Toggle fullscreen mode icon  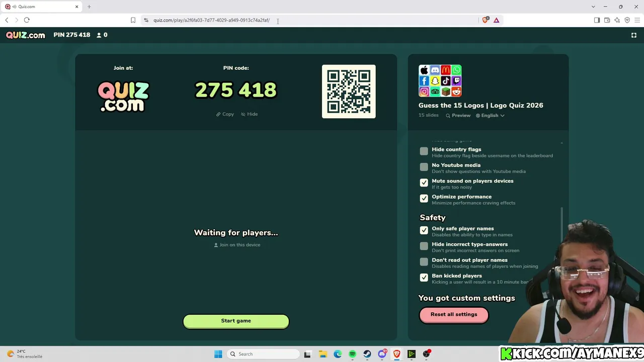(x=634, y=35)
